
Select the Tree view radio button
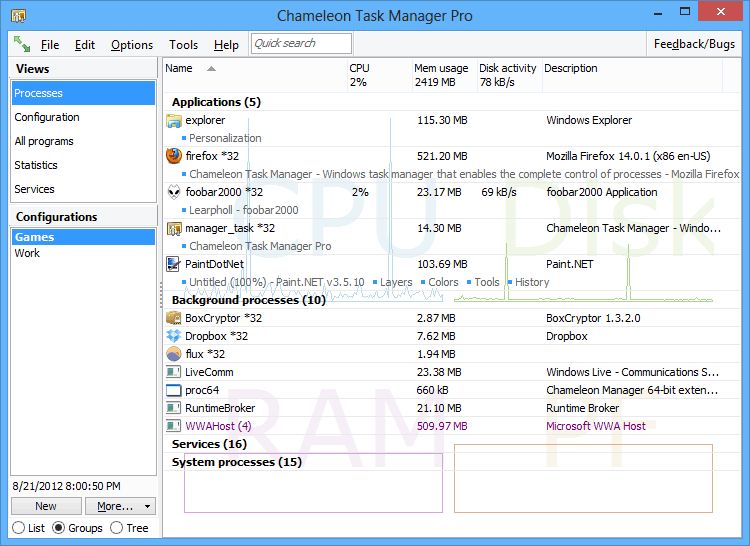(x=117, y=528)
